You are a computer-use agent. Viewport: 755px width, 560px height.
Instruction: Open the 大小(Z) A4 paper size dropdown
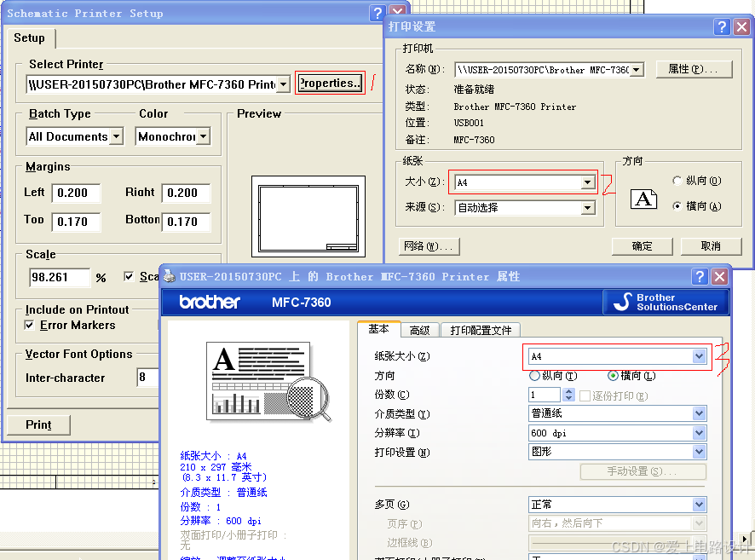click(587, 182)
